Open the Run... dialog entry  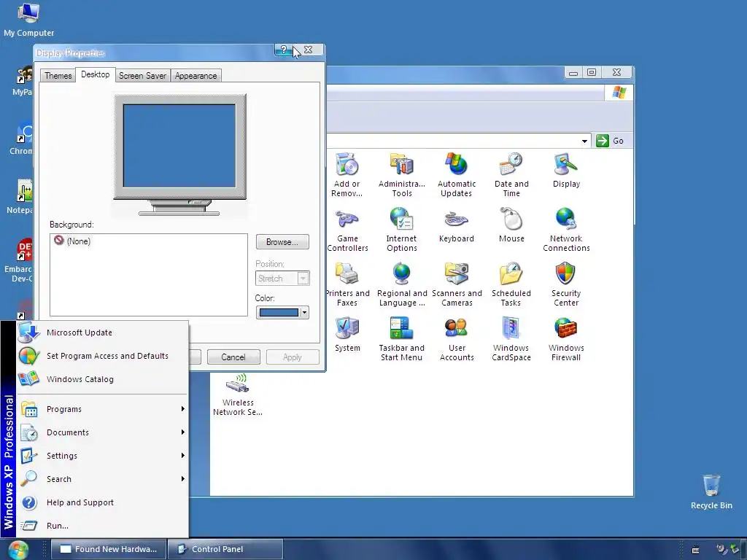pos(102,526)
